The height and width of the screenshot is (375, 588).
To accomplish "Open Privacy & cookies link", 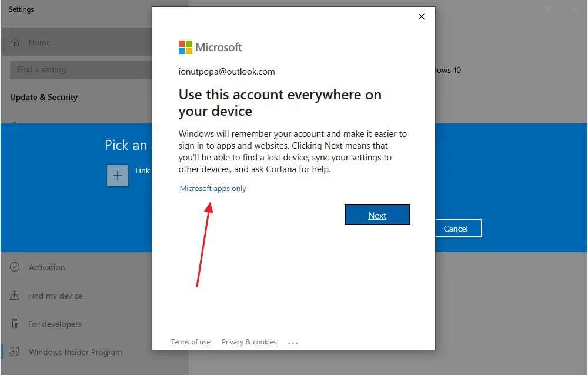I will click(x=249, y=342).
